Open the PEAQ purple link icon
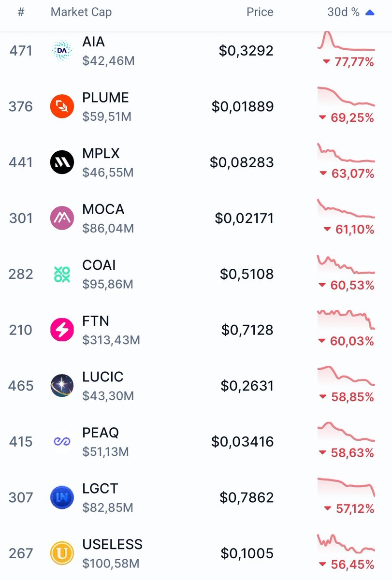 pyautogui.click(x=62, y=442)
